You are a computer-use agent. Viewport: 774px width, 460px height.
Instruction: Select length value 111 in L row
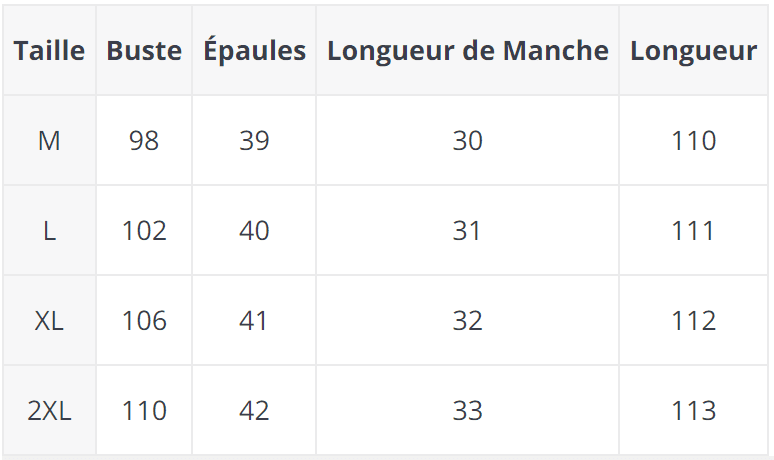(x=693, y=231)
